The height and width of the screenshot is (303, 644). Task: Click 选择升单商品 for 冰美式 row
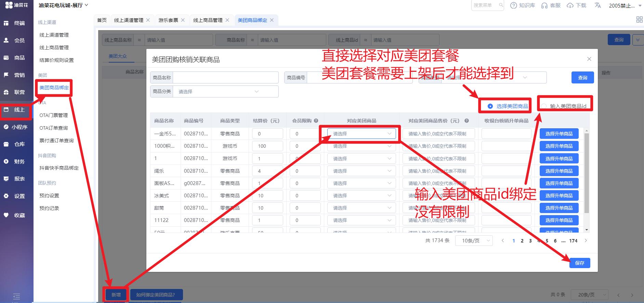(559, 196)
